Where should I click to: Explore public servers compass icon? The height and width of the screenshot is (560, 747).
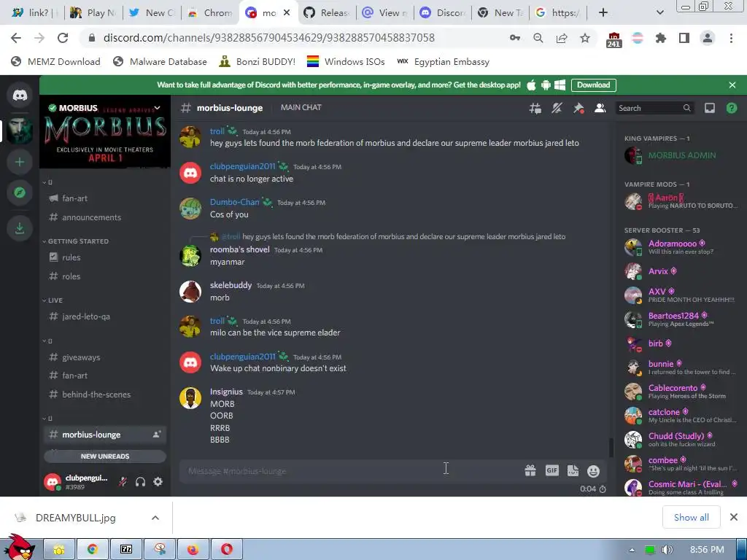tap(20, 192)
